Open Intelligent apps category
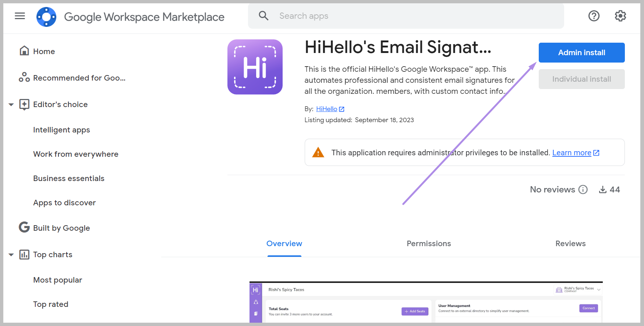The width and height of the screenshot is (644, 326). tap(61, 130)
